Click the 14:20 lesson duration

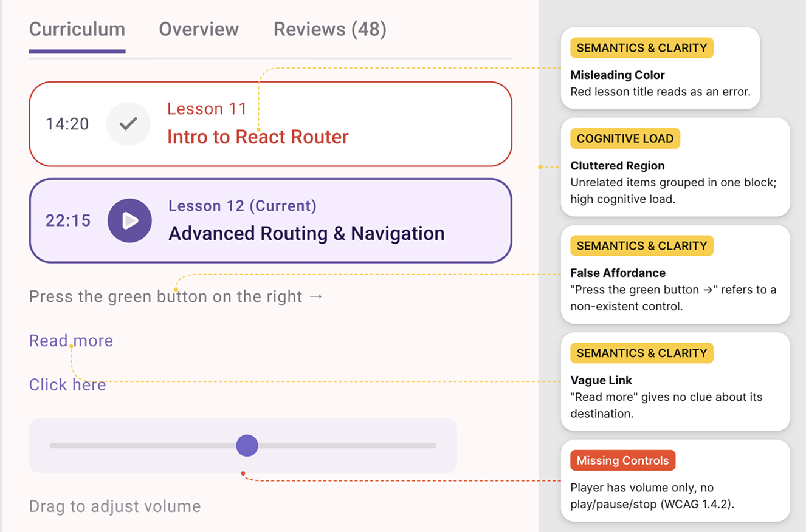click(x=67, y=124)
